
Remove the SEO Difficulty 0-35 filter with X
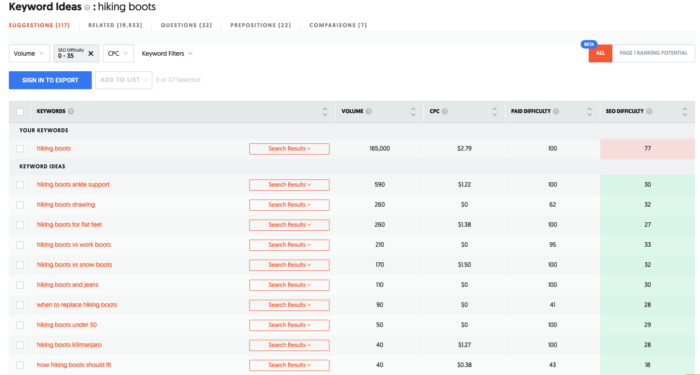pos(91,54)
